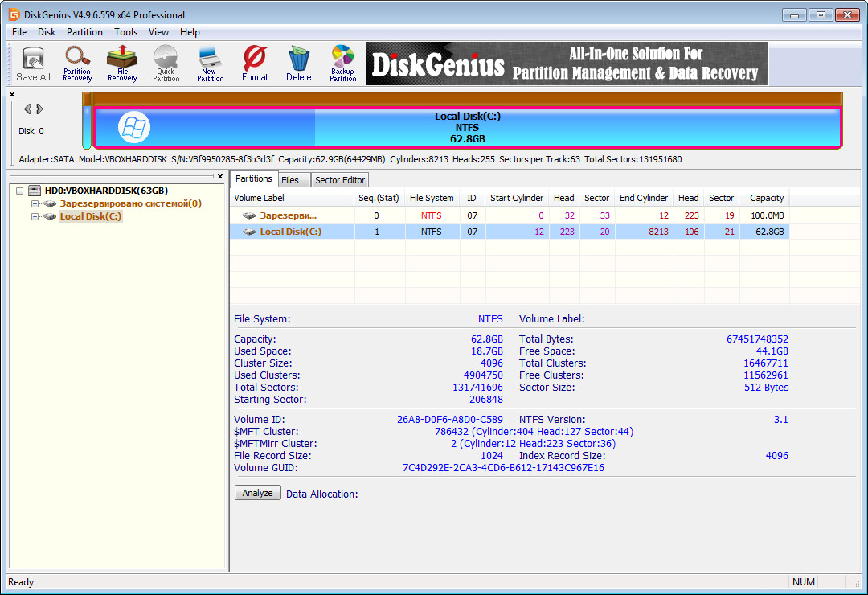This screenshot has height=595, width=868.
Task: Click the Volume Label column header
Action: tap(293, 198)
